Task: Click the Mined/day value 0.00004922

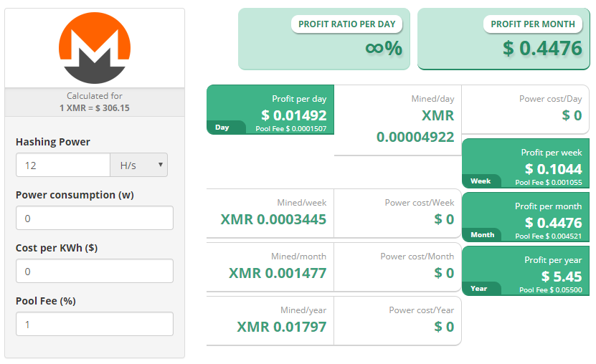Action: click(415, 137)
